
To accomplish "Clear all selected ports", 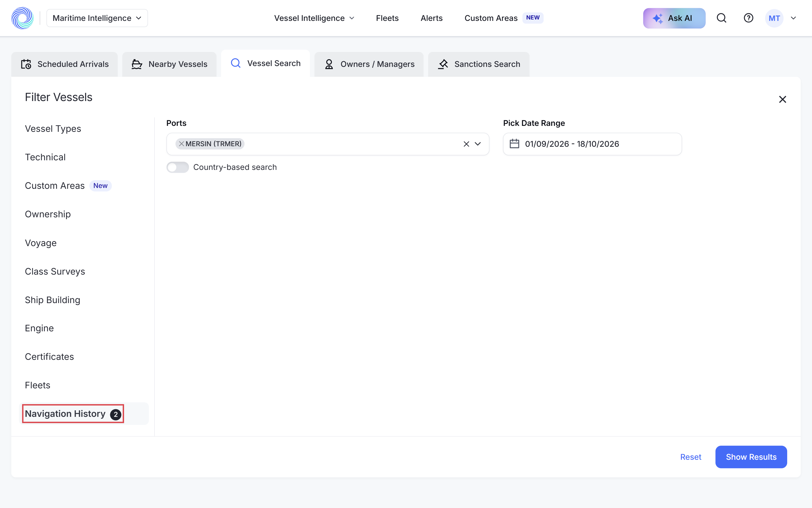I will 466,144.
